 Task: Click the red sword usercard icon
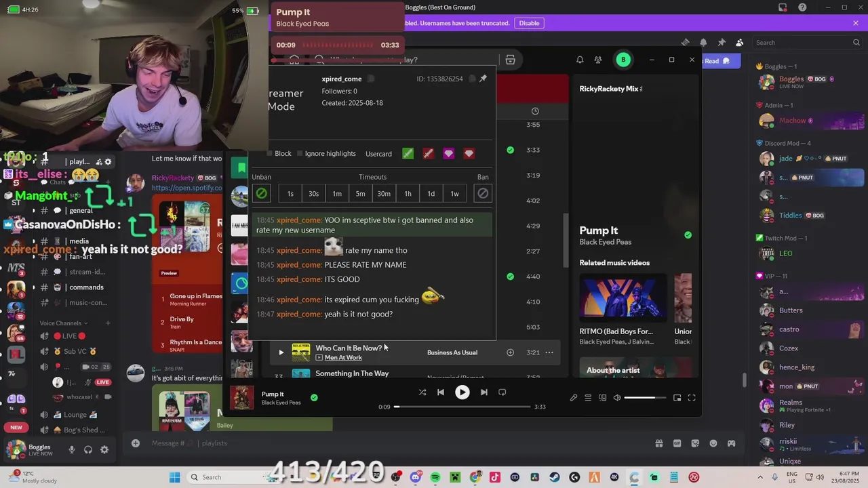(428, 154)
